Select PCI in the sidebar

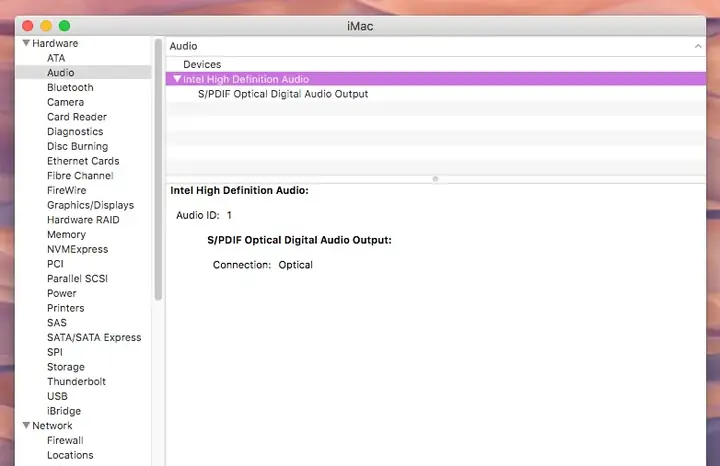coord(55,264)
